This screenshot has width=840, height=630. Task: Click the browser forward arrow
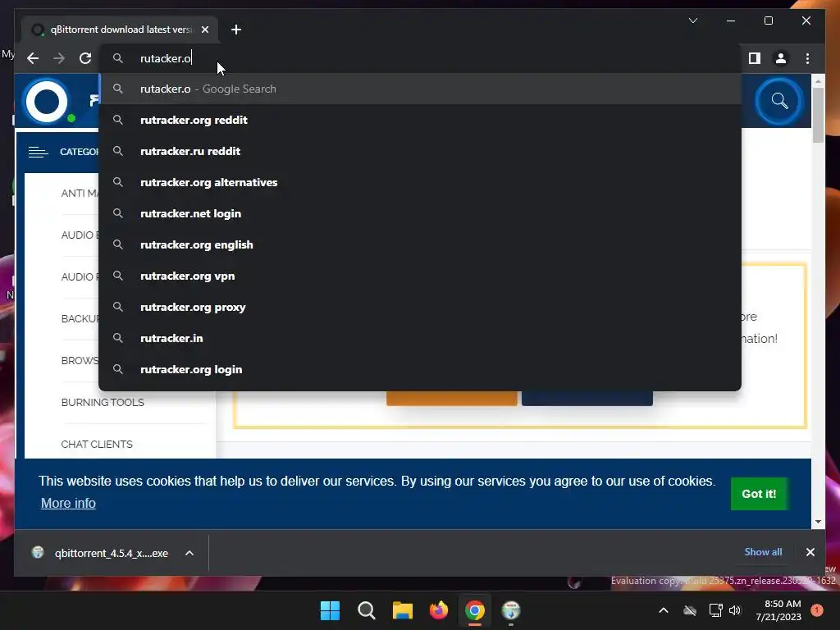[59, 58]
